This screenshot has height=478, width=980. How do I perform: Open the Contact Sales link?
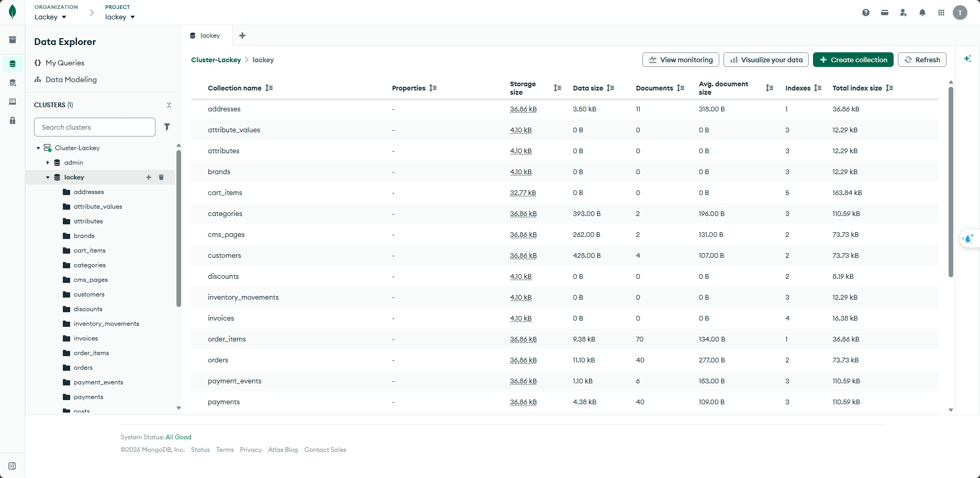326,450
